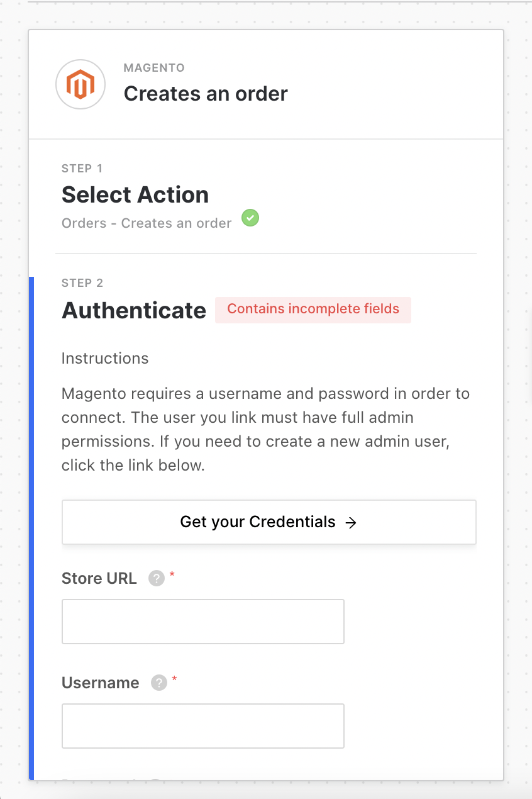The width and height of the screenshot is (532, 799).
Task: Click the help icon beside Store URL
Action: (x=156, y=579)
